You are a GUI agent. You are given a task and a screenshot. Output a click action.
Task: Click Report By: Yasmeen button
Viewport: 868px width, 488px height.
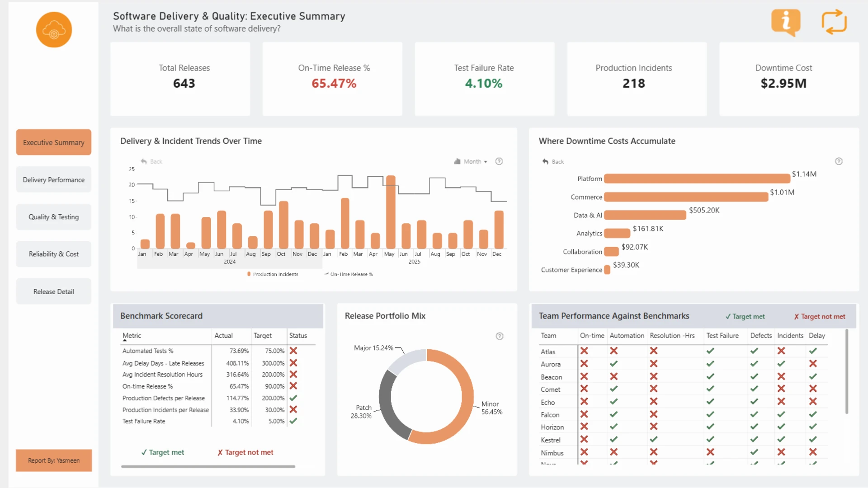54,460
